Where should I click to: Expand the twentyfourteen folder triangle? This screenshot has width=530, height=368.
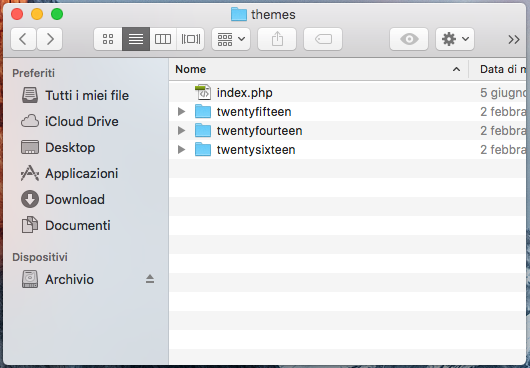click(182, 130)
